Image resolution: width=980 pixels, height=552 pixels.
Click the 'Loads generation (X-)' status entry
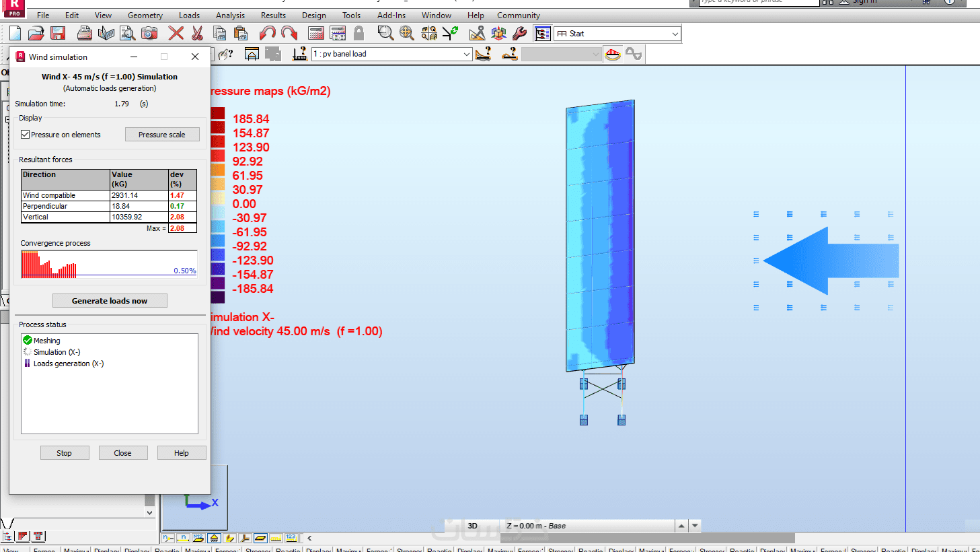coord(69,364)
